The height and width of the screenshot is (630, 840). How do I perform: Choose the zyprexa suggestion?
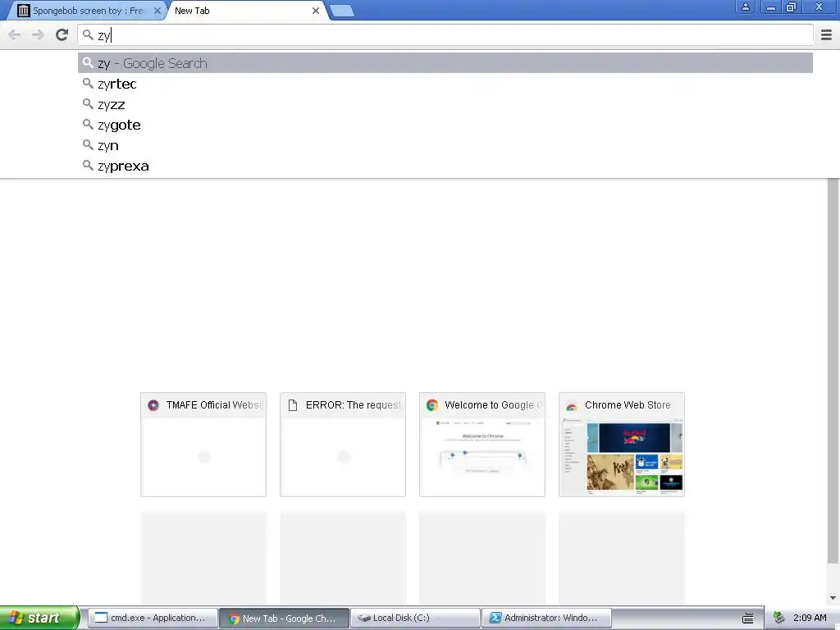click(x=445, y=166)
